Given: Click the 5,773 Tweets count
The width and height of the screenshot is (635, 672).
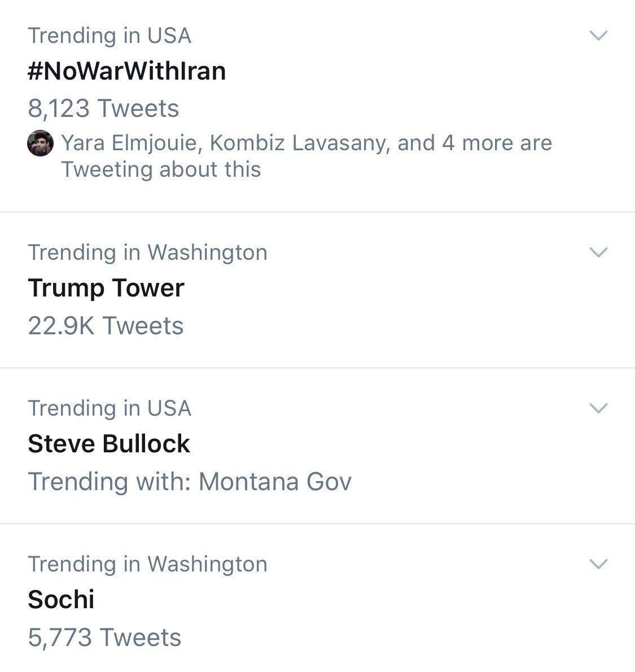Looking at the screenshot, I should [104, 638].
